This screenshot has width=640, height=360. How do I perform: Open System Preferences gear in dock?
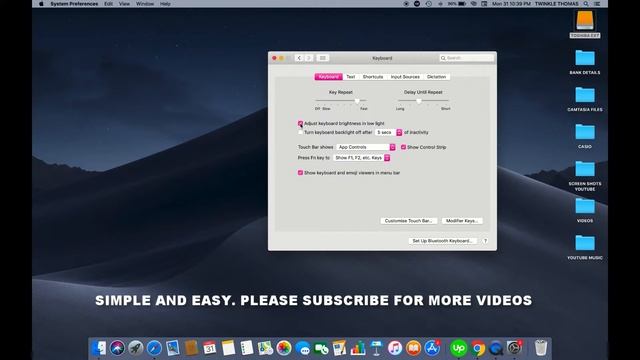coord(514,348)
